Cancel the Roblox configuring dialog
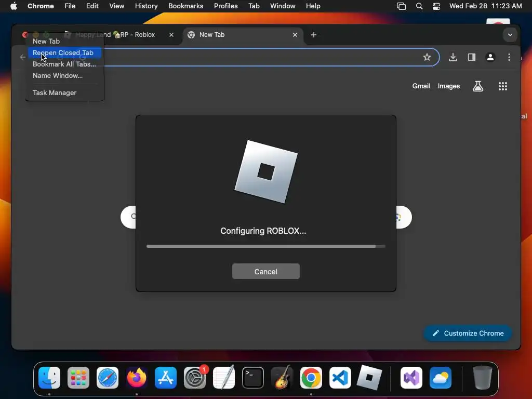 tap(265, 271)
